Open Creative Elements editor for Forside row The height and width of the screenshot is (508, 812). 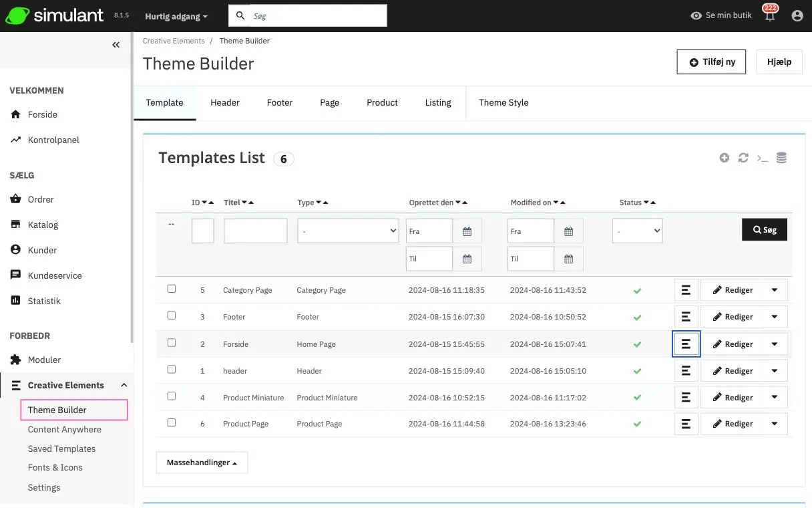coord(686,344)
